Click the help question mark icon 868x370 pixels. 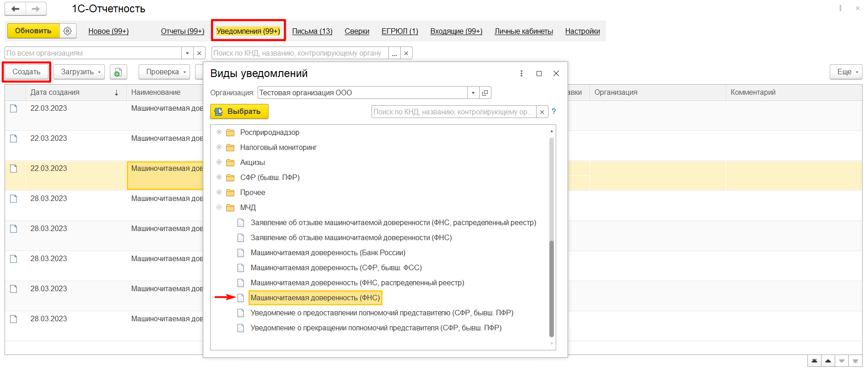coord(554,112)
